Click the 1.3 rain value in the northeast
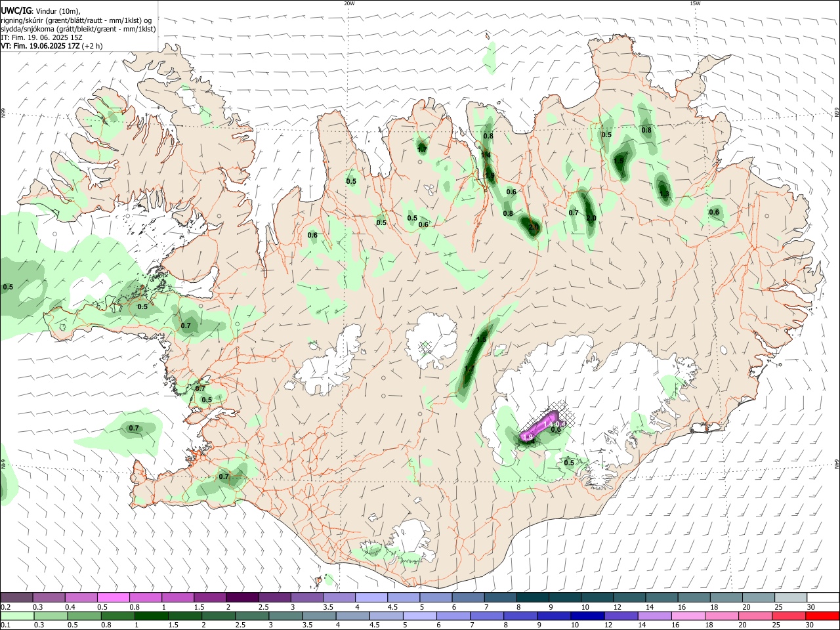This screenshot has width=840, height=630. click(664, 194)
